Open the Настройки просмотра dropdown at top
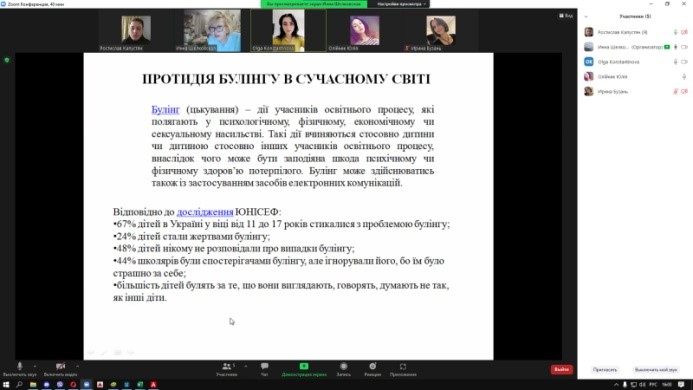Viewport: 693px width, 390px height. click(x=401, y=4)
